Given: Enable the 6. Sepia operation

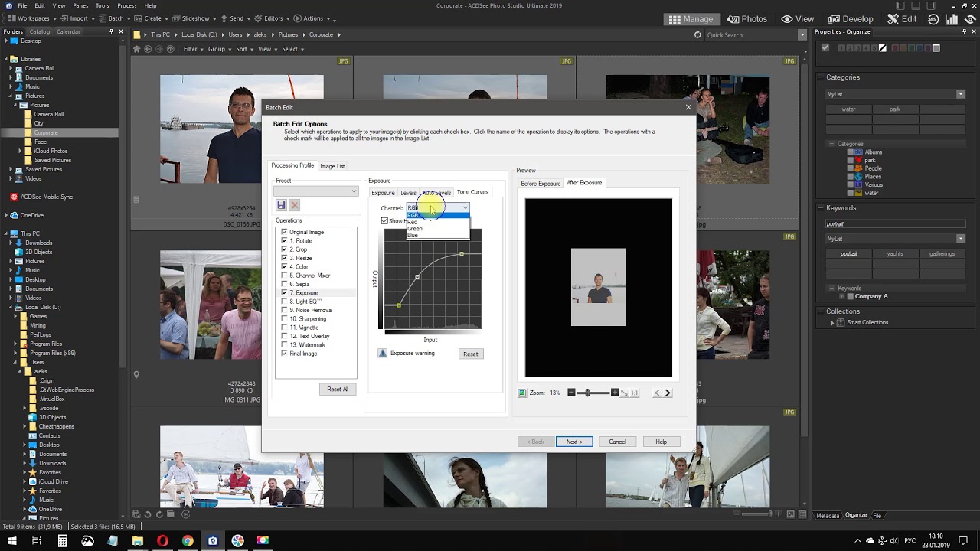Looking at the screenshot, I should [x=284, y=284].
